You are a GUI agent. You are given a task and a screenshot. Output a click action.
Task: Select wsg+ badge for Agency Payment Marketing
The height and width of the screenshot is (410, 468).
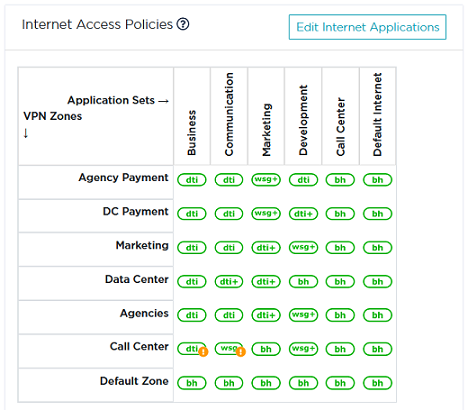point(266,180)
